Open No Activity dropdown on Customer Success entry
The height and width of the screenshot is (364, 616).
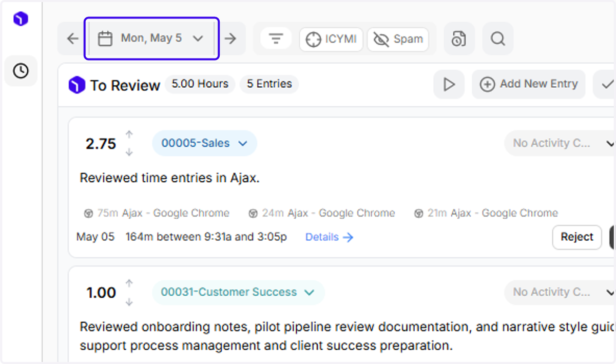pos(561,292)
